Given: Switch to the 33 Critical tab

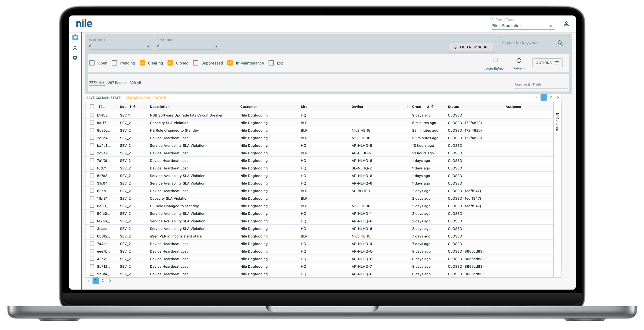Looking at the screenshot, I should [97, 82].
